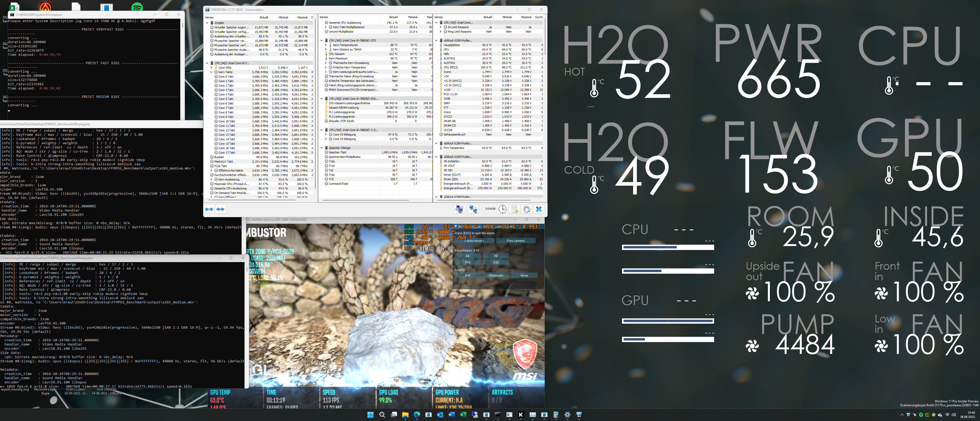This screenshot has height=421, width=980.
Task: Open the Wi-Fi network tray icon
Action: [x=947, y=414]
